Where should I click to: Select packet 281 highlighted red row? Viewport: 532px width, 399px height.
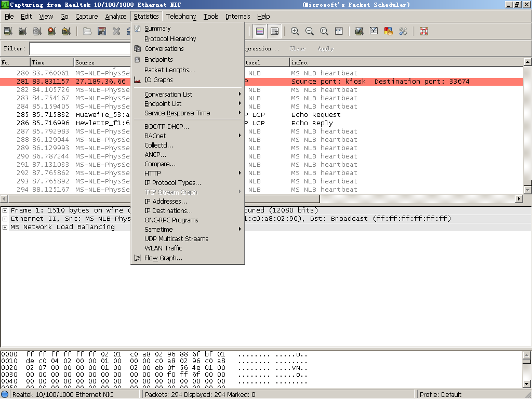262,82
